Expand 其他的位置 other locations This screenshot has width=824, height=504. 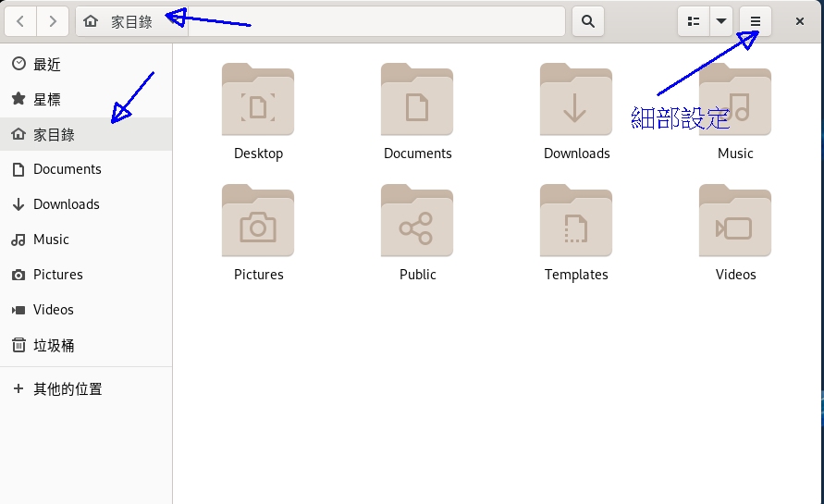click(x=68, y=389)
